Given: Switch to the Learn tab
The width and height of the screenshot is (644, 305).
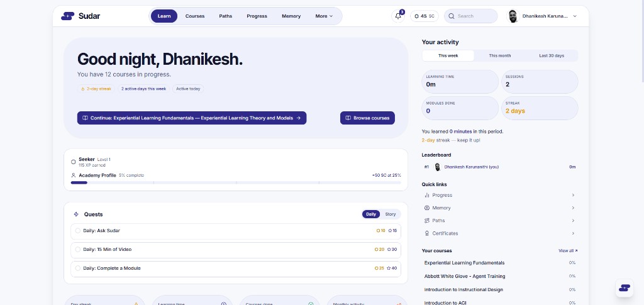Looking at the screenshot, I should pyautogui.click(x=164, y=16).
